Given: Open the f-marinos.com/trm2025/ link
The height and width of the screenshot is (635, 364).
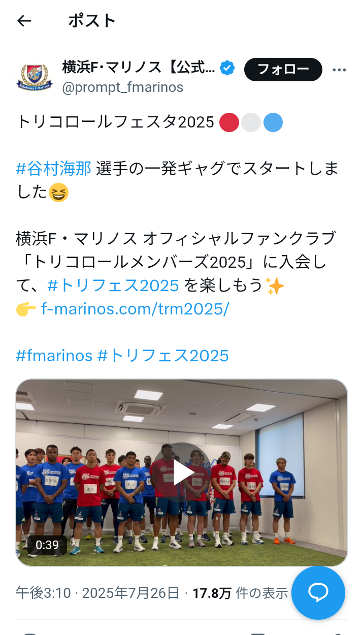Looking at the screenshot, I should [x=135, y=308].
